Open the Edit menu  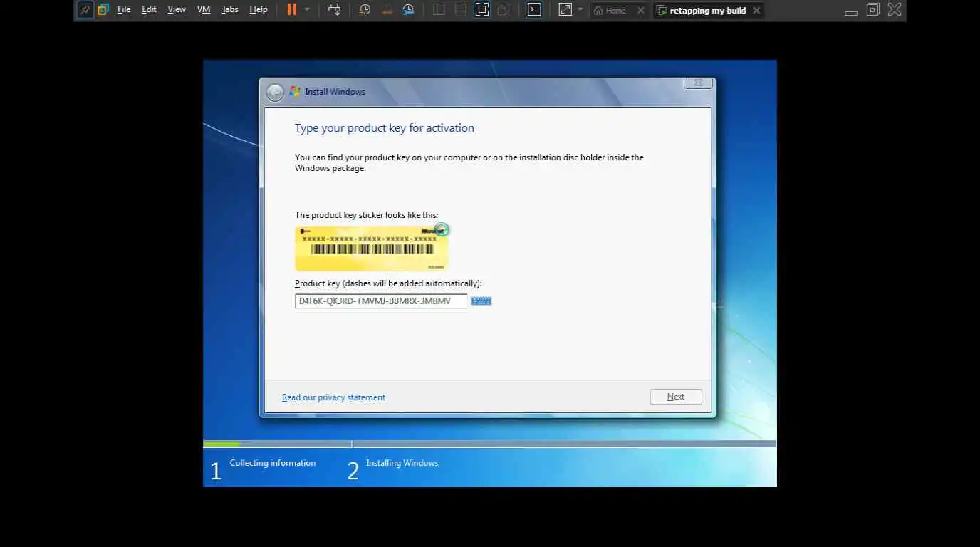click(149, 10)
